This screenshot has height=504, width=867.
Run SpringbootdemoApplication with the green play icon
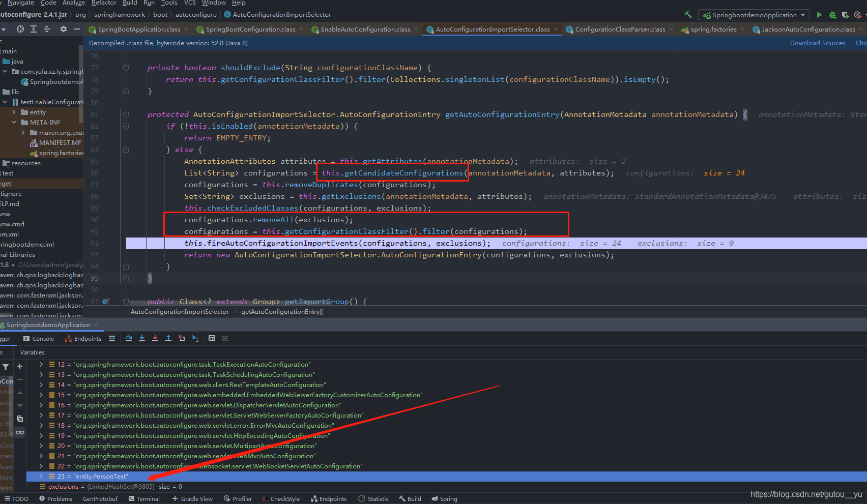coord(819,15)
